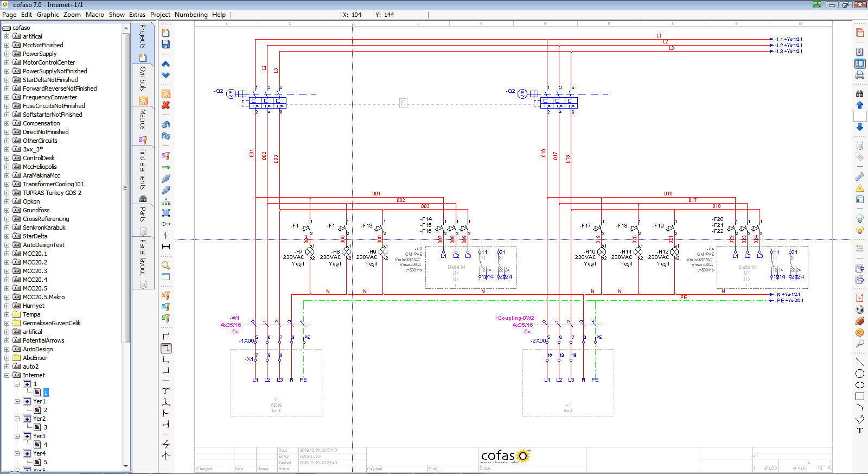Switch to the Panel layout side tab
This screenshot has width=868, height=474.
143,264
